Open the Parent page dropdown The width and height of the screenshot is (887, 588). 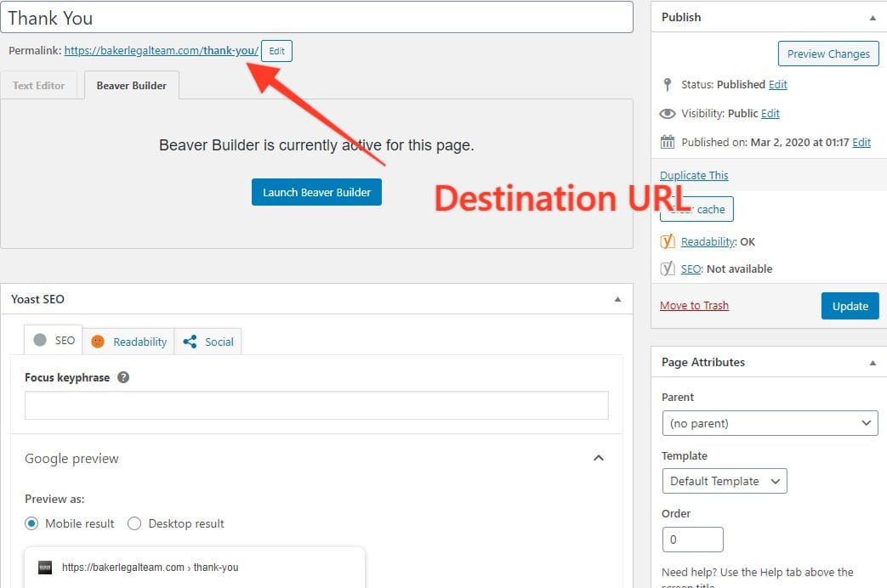[x=770, y=423]
